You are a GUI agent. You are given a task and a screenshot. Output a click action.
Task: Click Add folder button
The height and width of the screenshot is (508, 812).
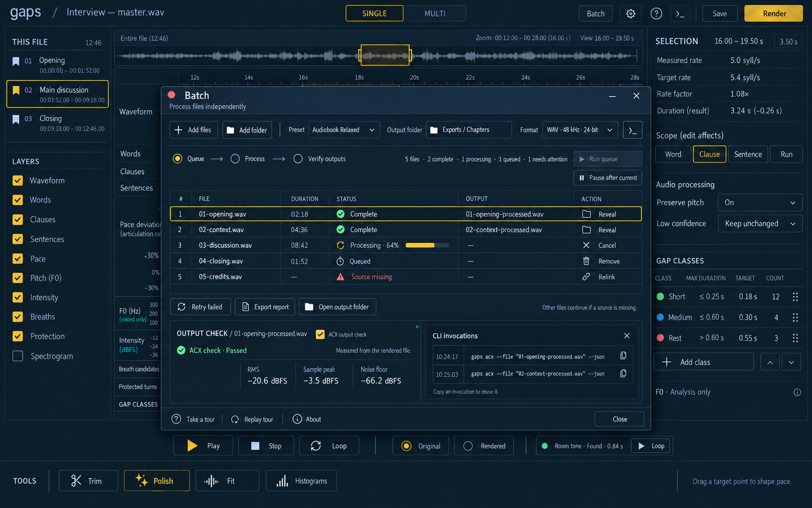coord(247,130)
